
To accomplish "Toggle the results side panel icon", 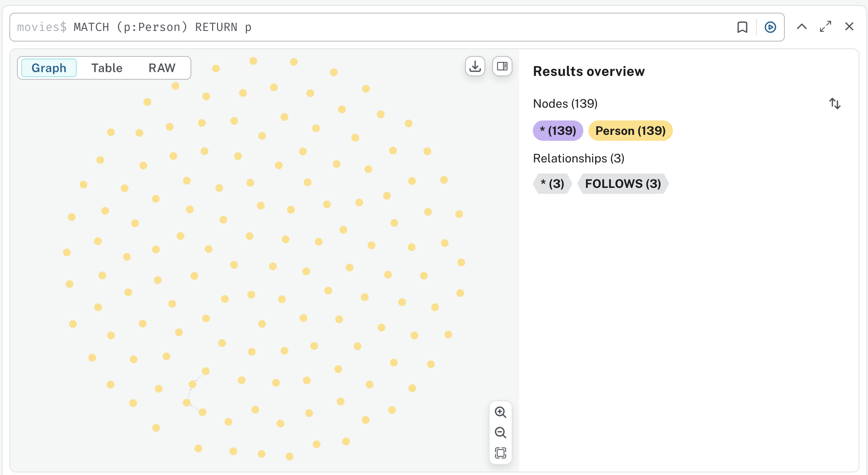I will [502, 66].
